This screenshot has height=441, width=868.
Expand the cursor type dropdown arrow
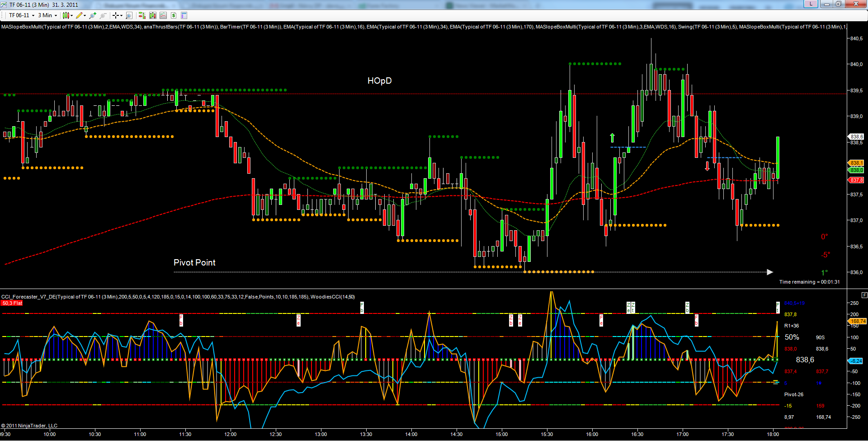pos(121,15)
